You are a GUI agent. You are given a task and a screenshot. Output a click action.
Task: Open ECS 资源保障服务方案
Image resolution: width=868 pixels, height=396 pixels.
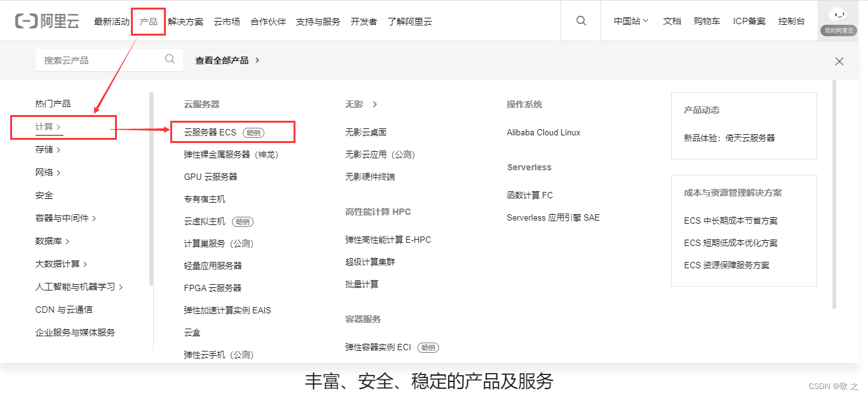click(x=726, y=265)
